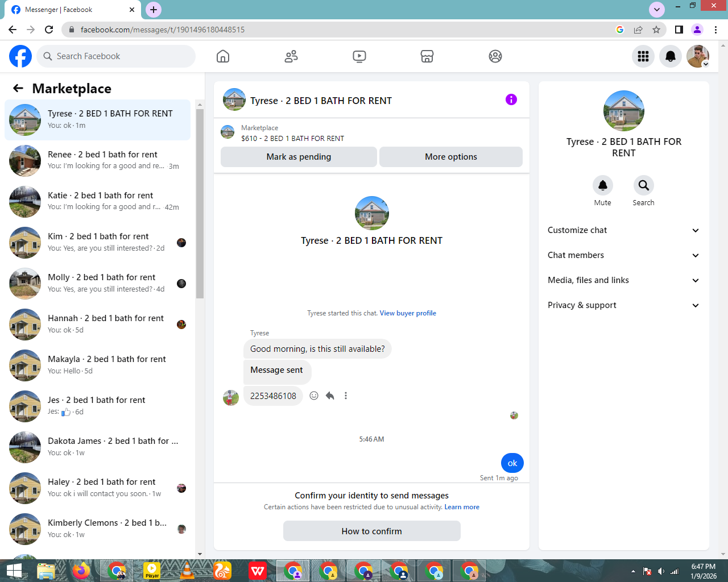Click the Search Facebook input field
Screen dimensions: 728x582
116,56
